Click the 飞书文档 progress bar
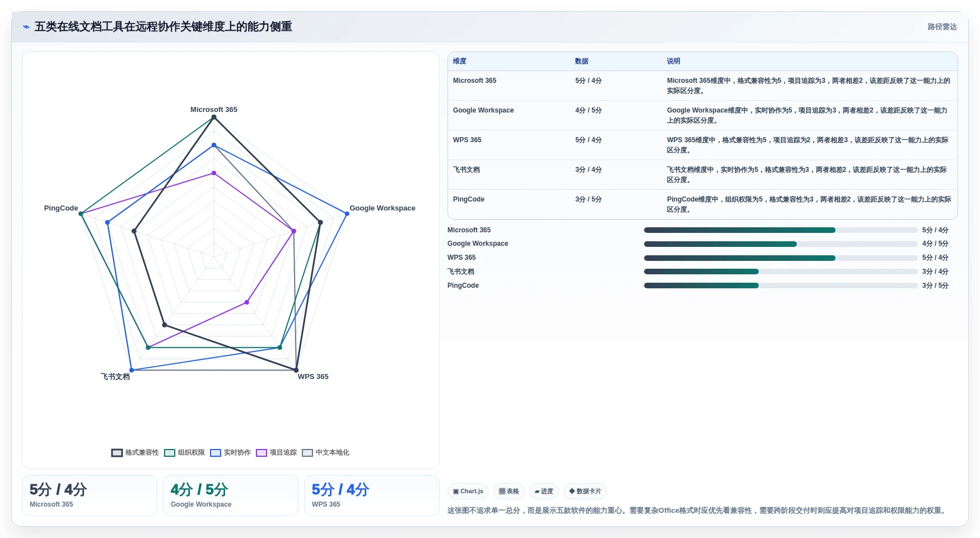 click(781, 272)
